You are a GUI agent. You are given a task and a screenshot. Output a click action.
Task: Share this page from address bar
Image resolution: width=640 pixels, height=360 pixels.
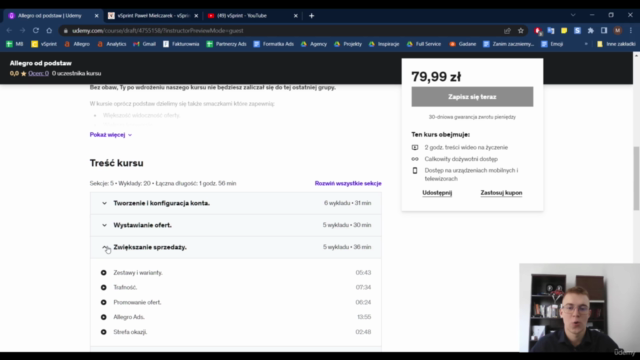click(x=507, y=31)
